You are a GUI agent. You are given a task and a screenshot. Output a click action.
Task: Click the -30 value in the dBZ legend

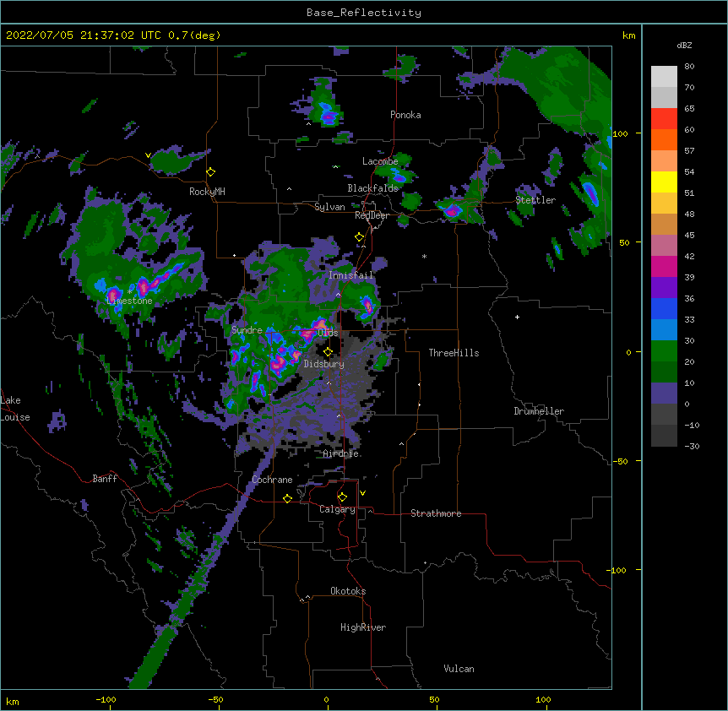692,446
